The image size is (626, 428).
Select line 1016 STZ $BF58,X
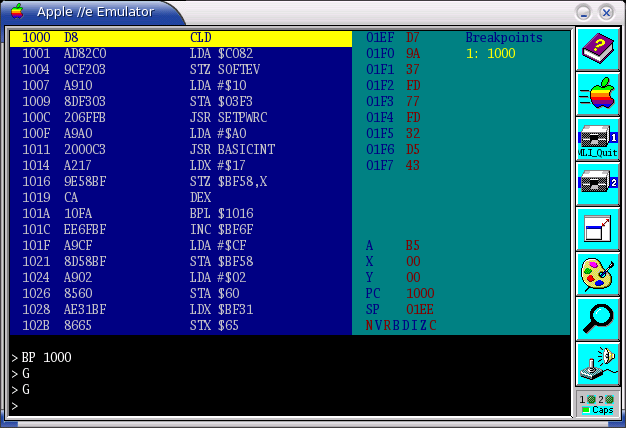click(x=181, y=182)
